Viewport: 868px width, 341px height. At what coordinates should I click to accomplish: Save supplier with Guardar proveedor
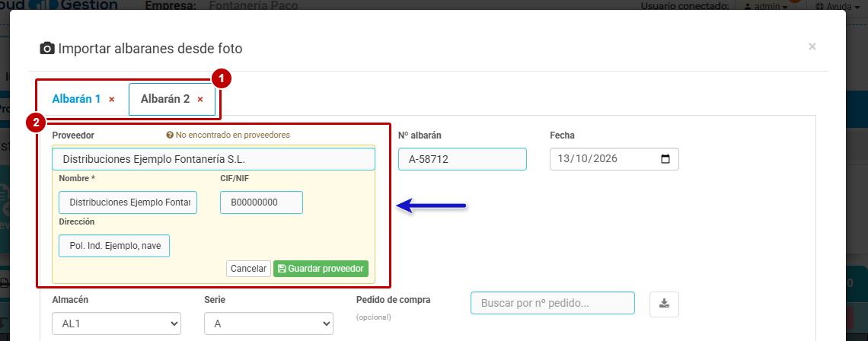pos(321,269)
